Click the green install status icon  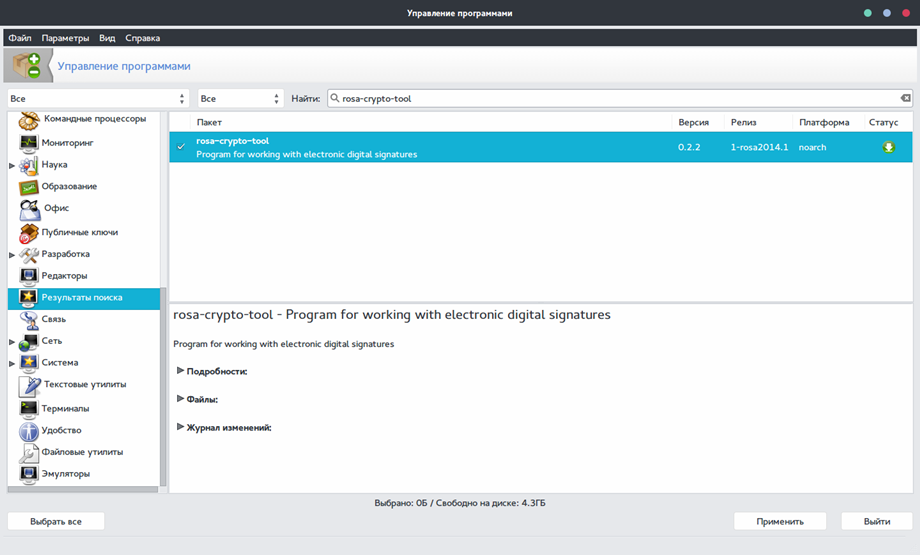point(888,147)
